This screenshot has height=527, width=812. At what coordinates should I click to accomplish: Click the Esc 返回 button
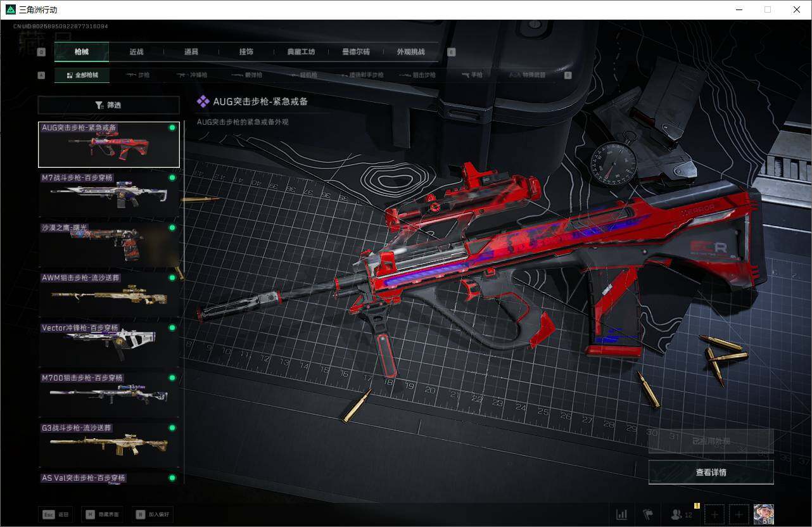(55, 514)
